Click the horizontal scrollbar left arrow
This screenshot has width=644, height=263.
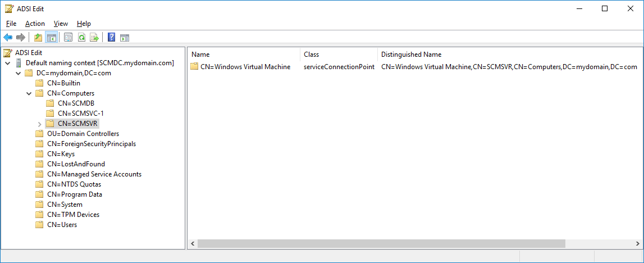pos(192,244)
